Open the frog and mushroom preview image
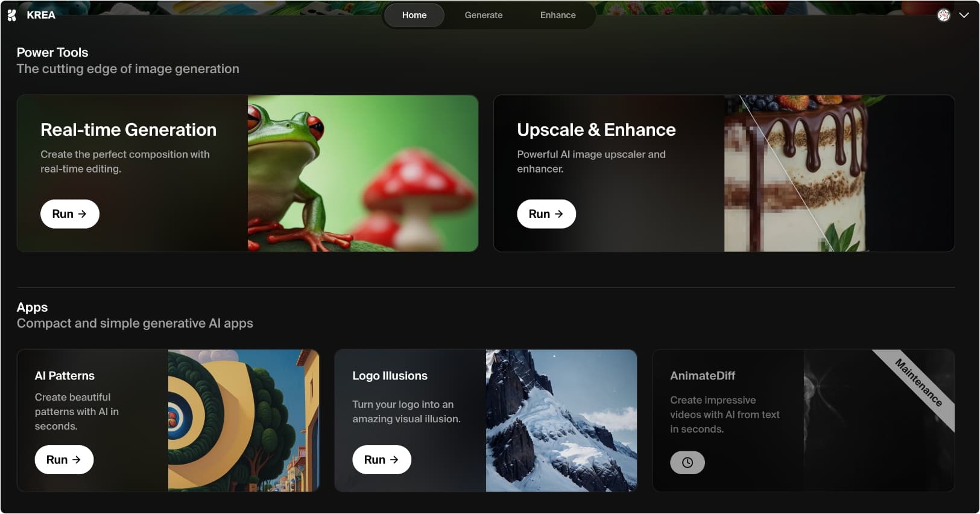 click(x=362, y=173)
